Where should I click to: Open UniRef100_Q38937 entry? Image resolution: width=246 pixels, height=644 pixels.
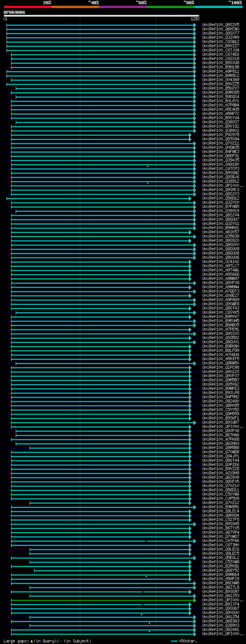click(x=221, y=122)
